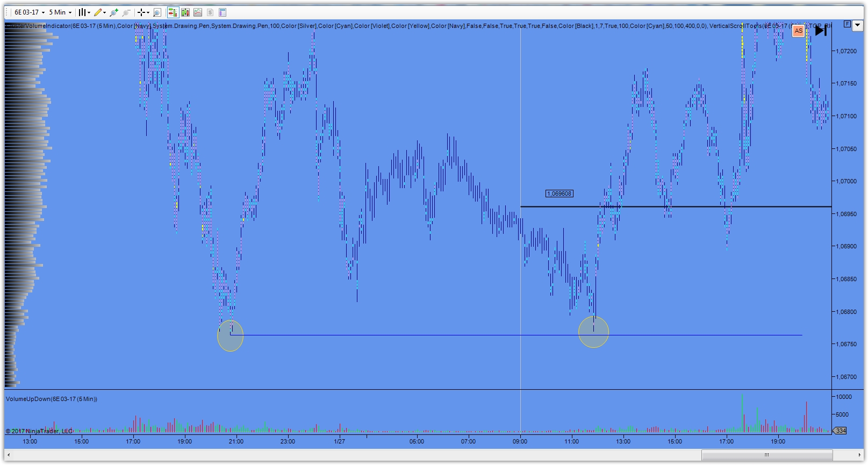The image size is (868, 465).
Task: Click the scrollbar left arrow
Action: coord(8,455)
